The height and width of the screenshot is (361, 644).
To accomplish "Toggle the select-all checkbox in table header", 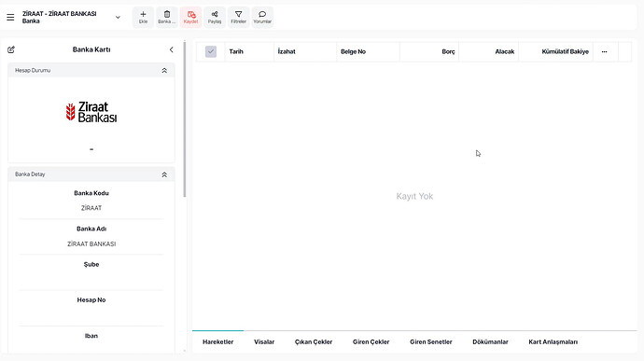I will [211, 51].
